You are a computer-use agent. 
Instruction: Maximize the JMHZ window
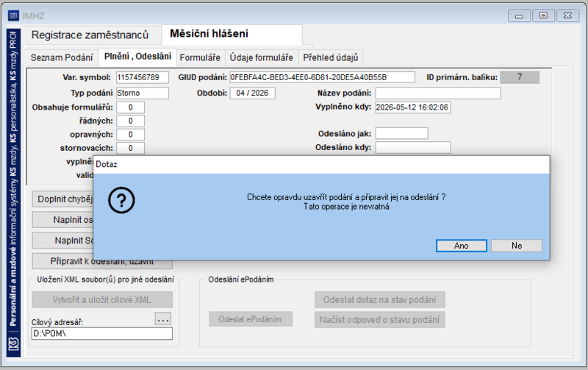(543, 15)
